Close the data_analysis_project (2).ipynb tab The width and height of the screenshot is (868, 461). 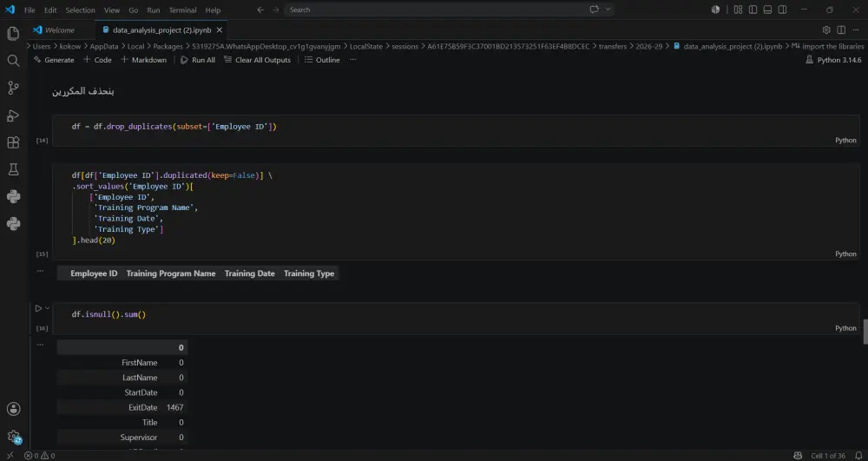[x=220, y=30]
